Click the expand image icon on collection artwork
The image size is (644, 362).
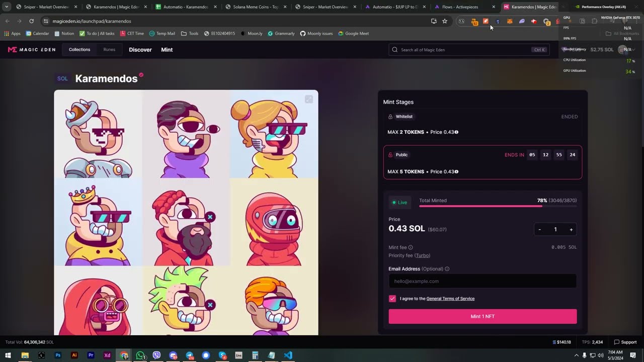(x=309, y=100)
